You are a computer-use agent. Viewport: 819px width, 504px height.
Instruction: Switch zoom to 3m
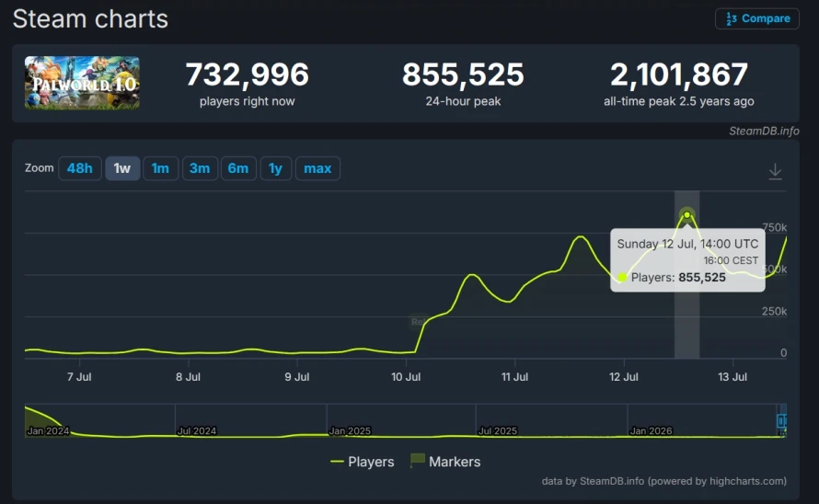(x=200, y=168)
